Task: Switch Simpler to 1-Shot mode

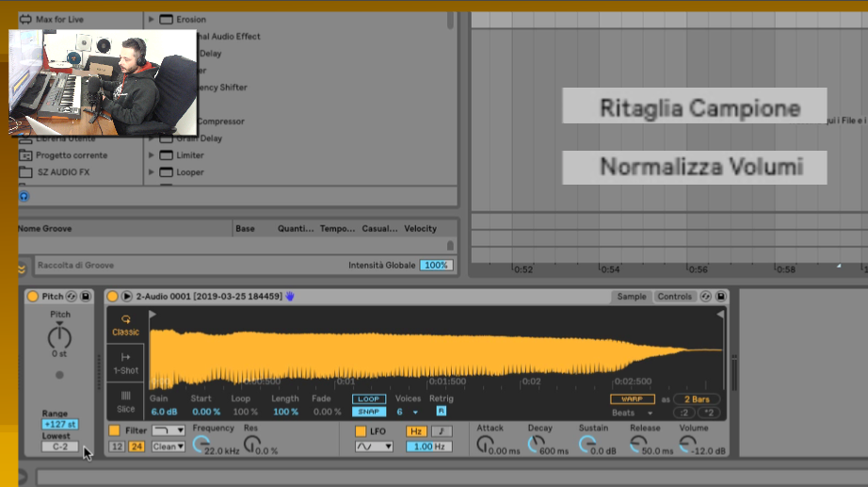Action: [x=125, y=364]
